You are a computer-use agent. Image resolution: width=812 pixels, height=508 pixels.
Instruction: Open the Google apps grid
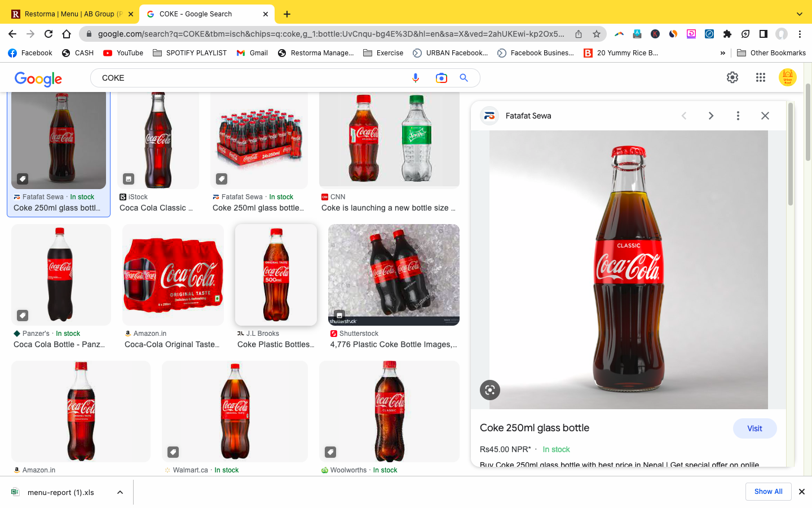click(761, 77)
